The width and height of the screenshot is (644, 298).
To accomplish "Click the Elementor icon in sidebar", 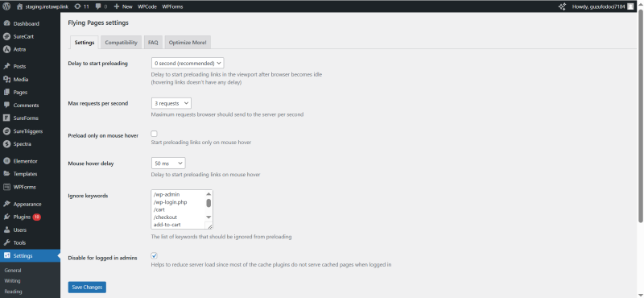I will tap(6, 161).
